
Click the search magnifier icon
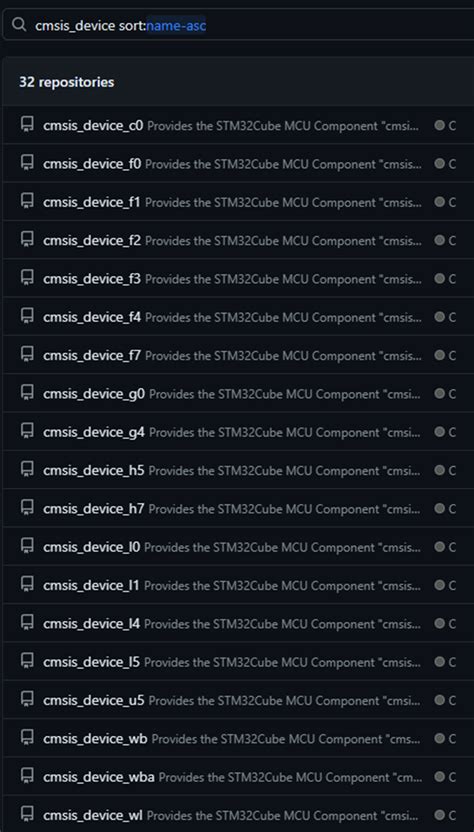pyautogui.click(x=19, y=25)
